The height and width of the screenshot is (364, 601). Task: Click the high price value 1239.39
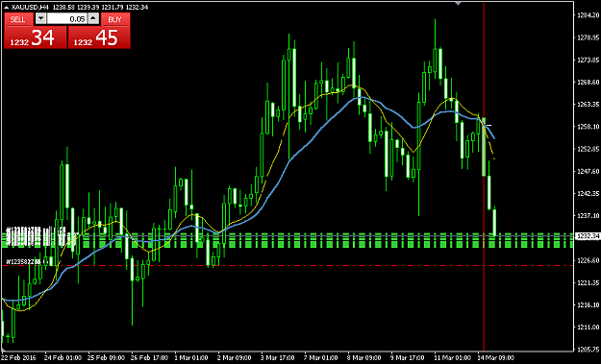88,8
